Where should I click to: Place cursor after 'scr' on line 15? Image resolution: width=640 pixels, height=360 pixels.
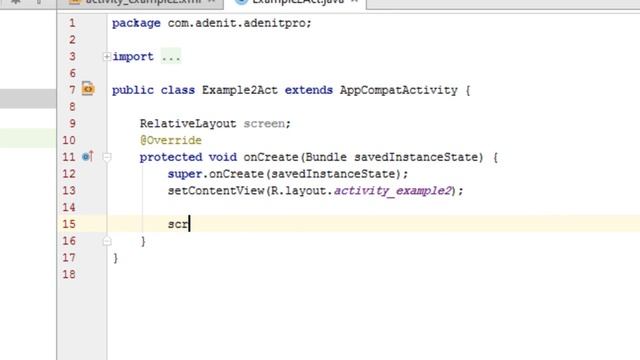pos(189,224)
